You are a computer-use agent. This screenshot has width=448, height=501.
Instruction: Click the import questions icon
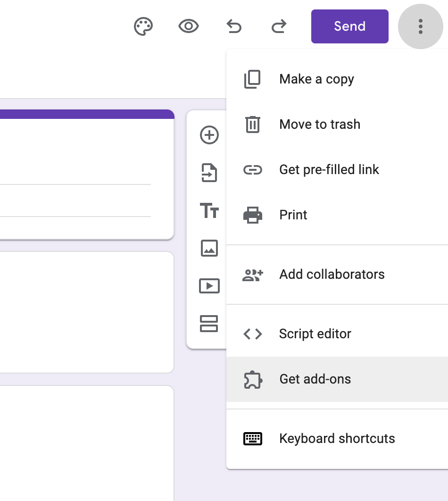point(209,173)
